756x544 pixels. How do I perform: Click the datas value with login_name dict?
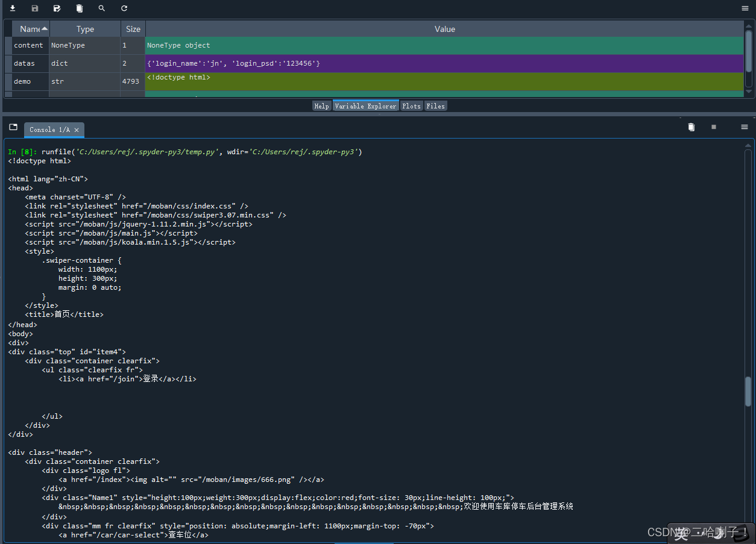pos(444,64)
